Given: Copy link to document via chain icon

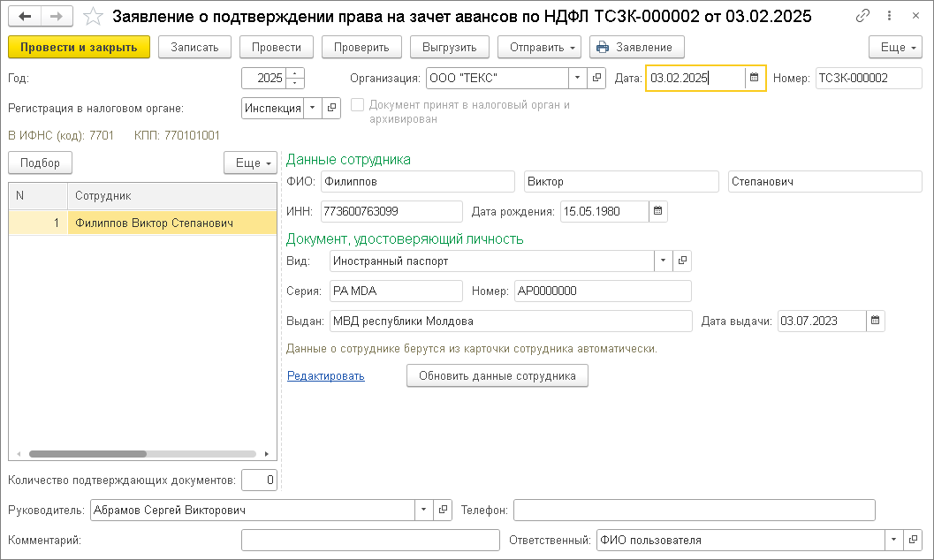Looking at the screenshot, I should click(x=862, y=16).
